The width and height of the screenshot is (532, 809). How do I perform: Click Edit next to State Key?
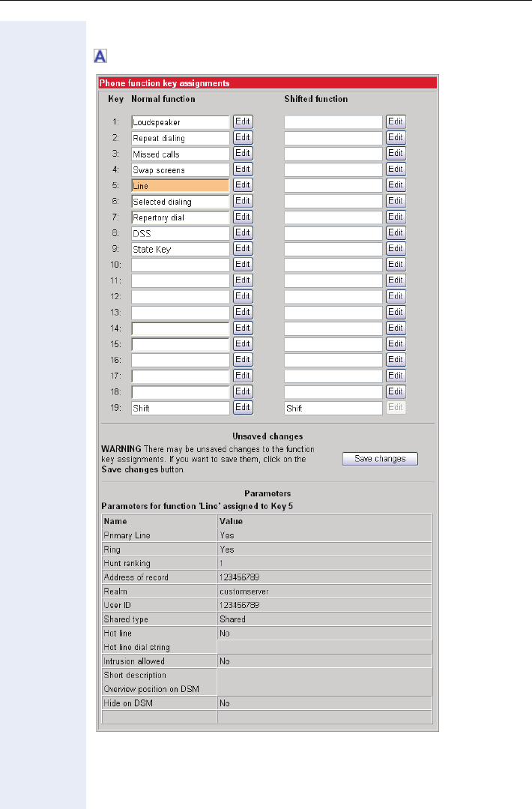coord(243,249)
